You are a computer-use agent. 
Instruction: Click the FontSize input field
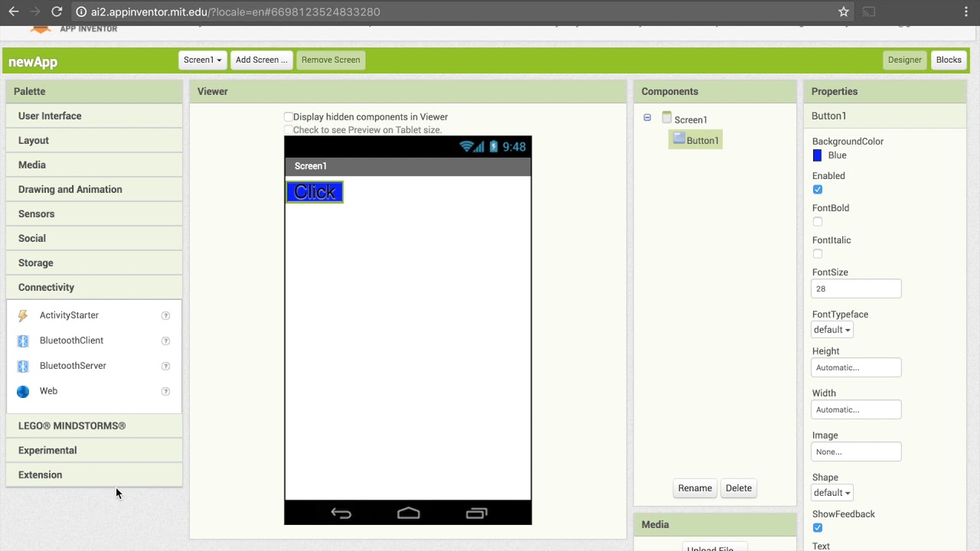click(x=856, y=289)
